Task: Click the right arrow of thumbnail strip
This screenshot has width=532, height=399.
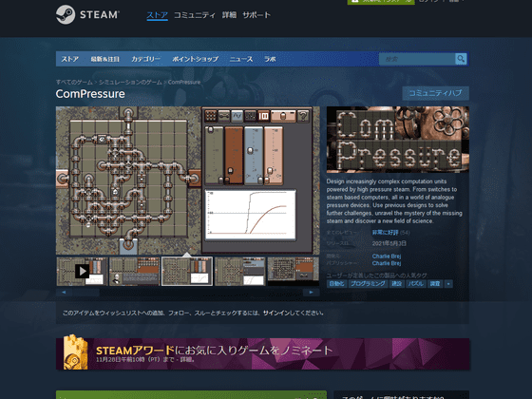Action: (x=312, y=293)
